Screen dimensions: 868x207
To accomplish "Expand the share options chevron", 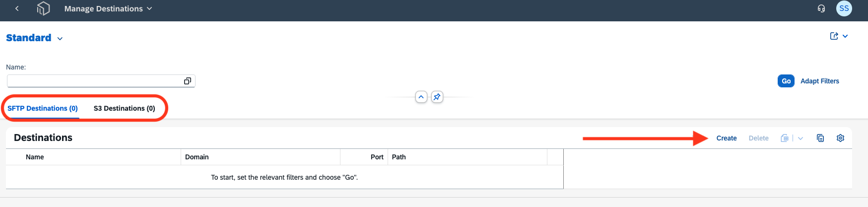I will tap(845, 36).
